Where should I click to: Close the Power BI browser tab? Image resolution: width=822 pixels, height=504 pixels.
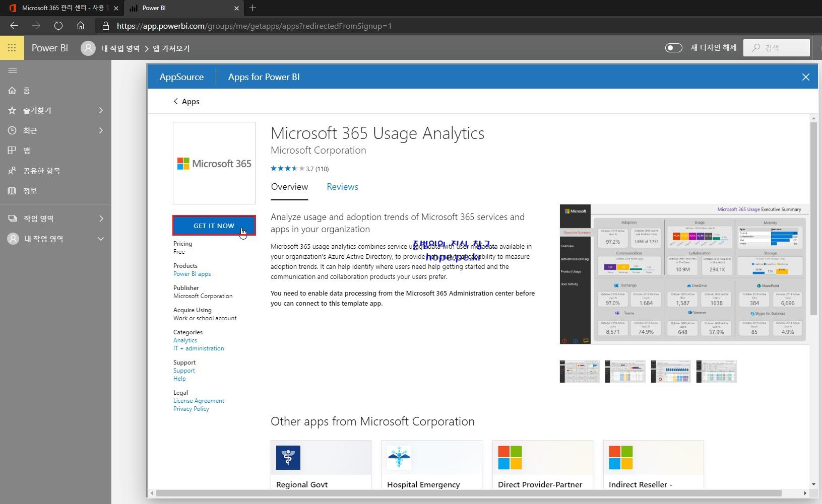tap(237, 8)
